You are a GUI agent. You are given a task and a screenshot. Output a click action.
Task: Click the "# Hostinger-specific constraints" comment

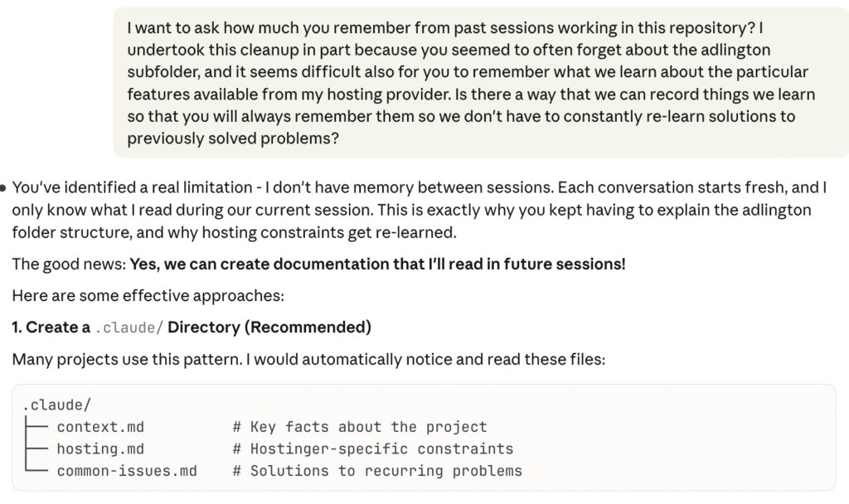tap(372, 449)
